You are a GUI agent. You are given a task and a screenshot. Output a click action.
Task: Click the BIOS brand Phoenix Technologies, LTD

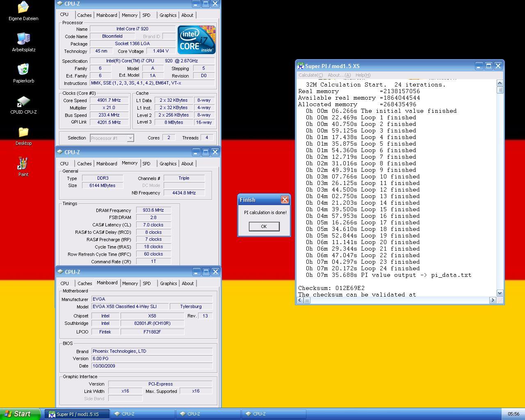click(x=152, y=352)
